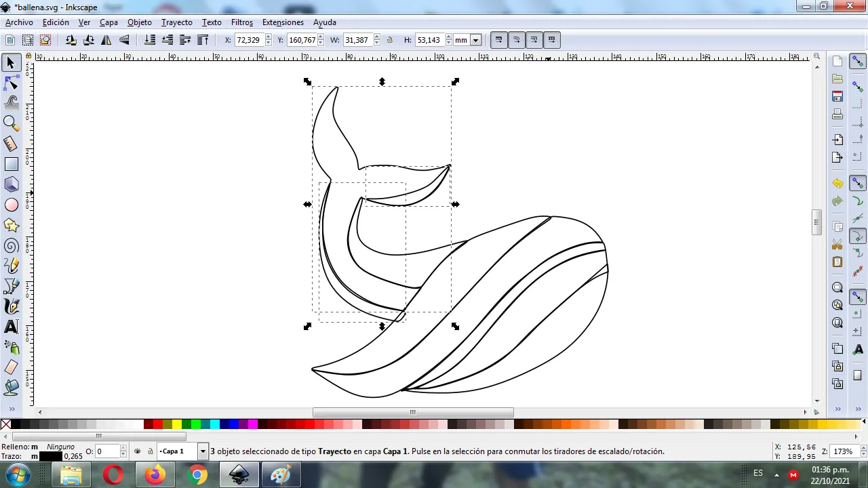868x488 pixels.
Task: Toggle current layer visibility eye
Action: pyautogui.click(x=138, y=451)
